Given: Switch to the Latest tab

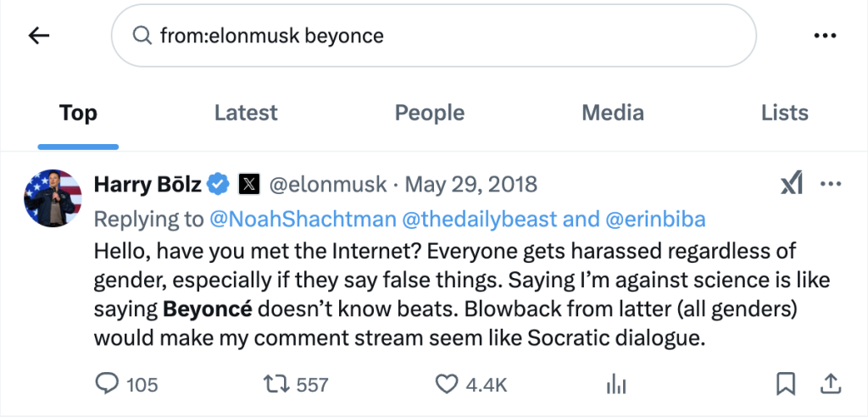Looking at the screenshot, I should (246, 113).
